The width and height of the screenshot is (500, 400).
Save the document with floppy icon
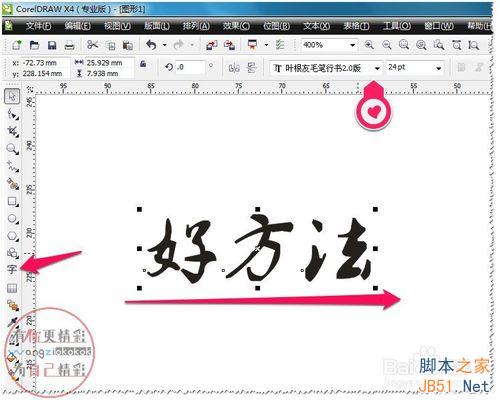coord(52,45)
